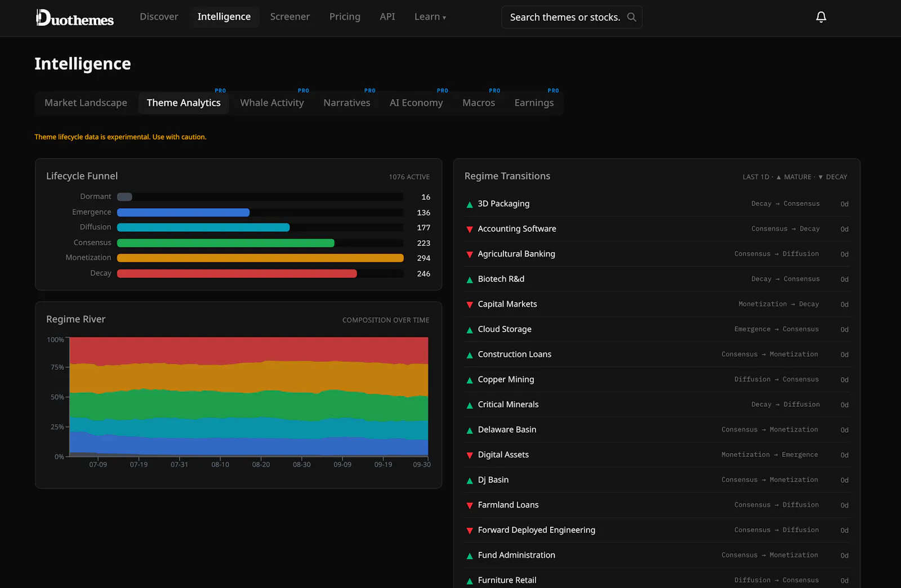The width and height of the screenshot is (901, 588).
Task: Click the Duothemes logo
Action: (75, 18)
